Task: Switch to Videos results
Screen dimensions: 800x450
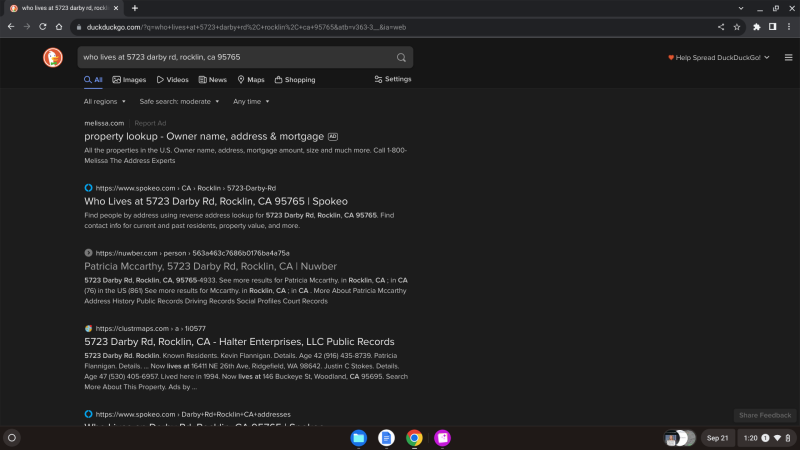Action: pos(172,80)
